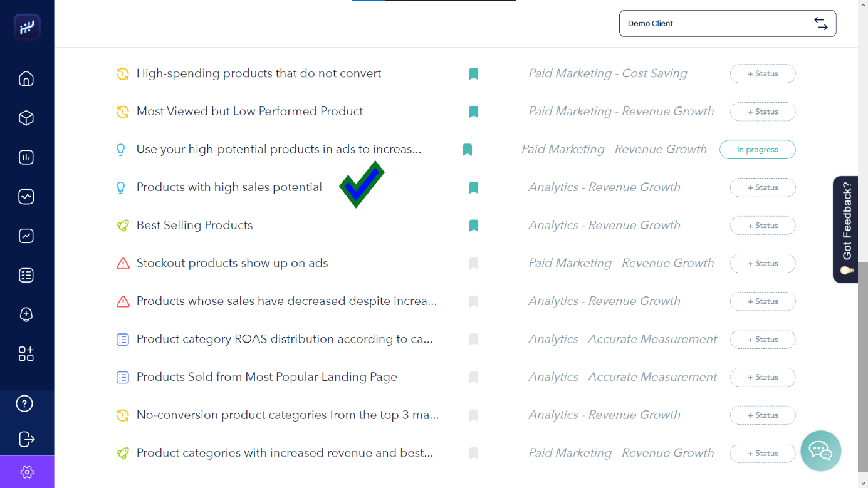Toggle bookmark on High-spending products that do not convert
Image resolution: width=868 pixels, height=488 pixels.
(x=474, y=74)
